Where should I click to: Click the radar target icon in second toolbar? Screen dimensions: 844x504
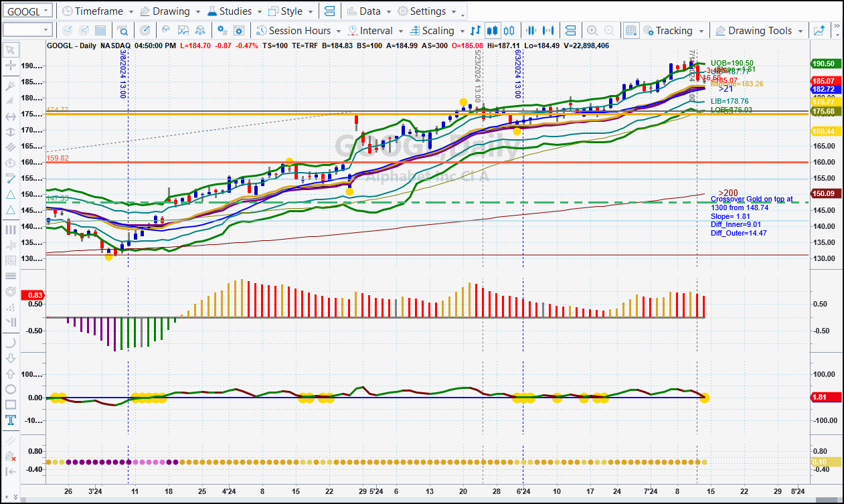145,31
